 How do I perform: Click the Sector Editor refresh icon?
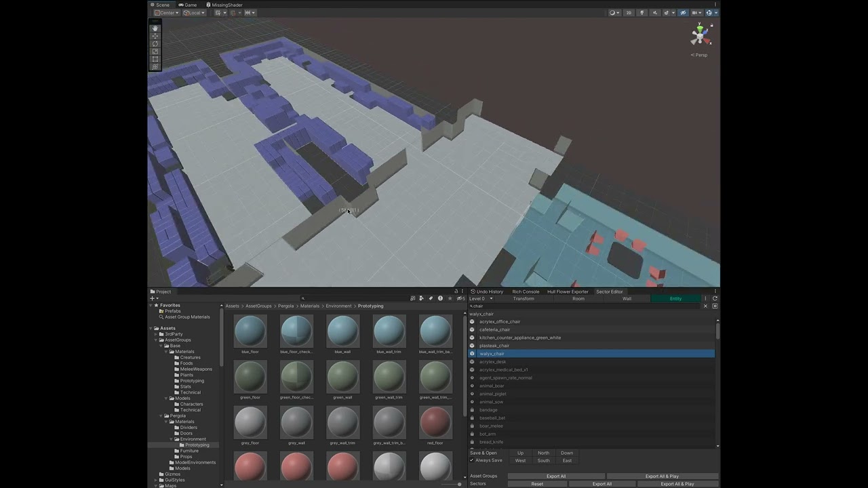point(715,298)
